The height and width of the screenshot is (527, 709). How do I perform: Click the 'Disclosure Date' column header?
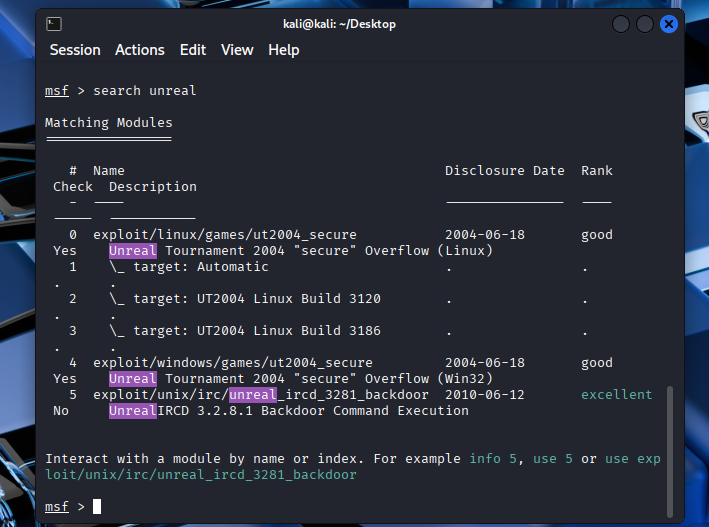coord(505,171)
